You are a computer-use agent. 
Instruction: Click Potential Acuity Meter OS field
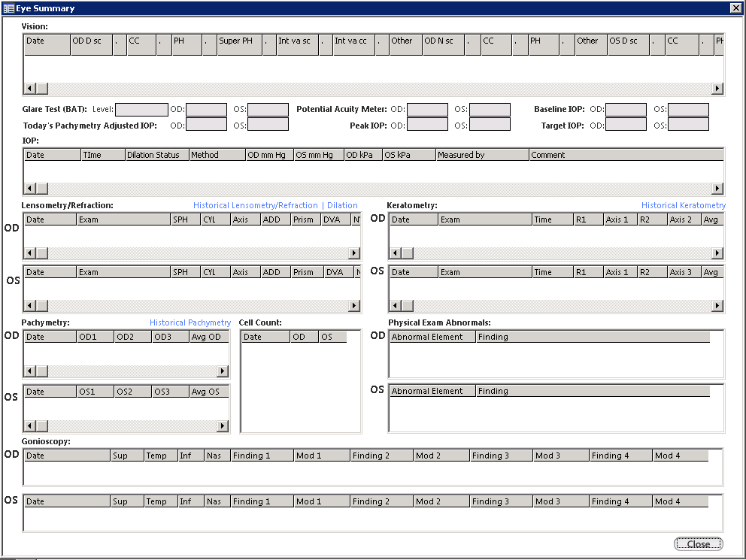coord(490,110)
